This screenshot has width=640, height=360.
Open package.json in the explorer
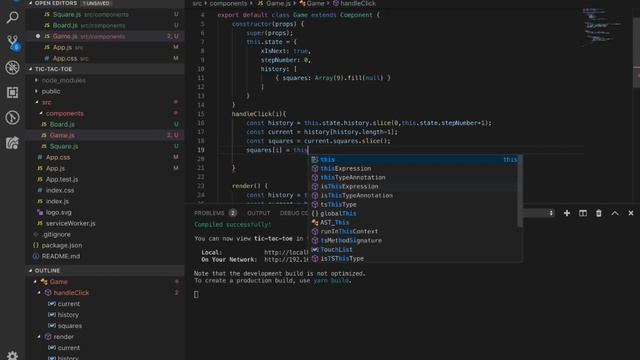pyautogui.click(x=105, y=245)
